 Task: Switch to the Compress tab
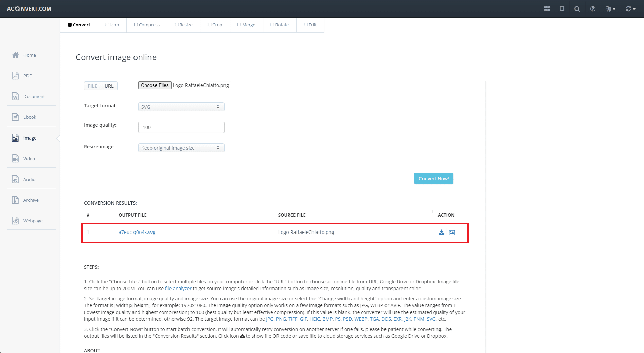(x=147, y=25)
